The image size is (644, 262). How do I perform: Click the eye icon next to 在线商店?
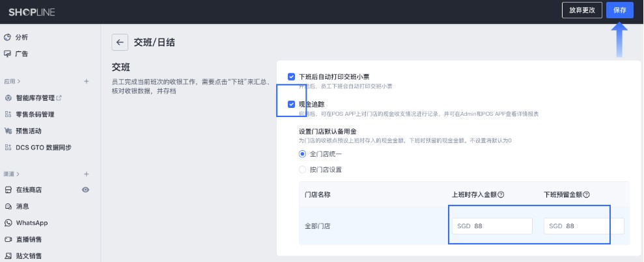85,190
